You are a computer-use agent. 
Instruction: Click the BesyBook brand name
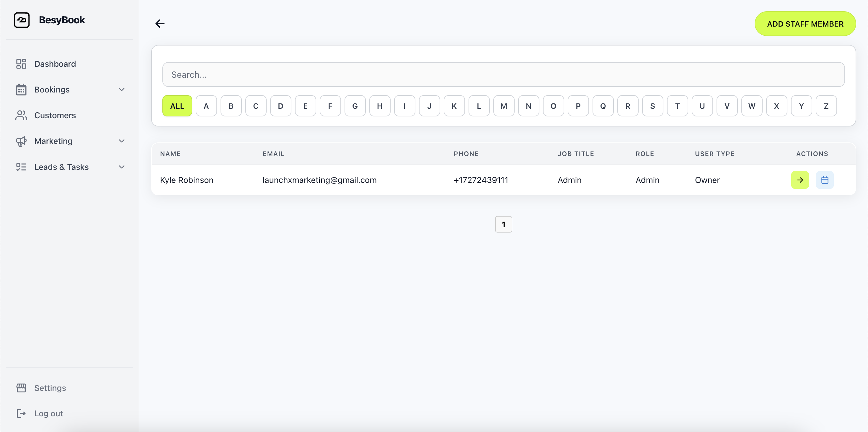(x=62, y=20)
